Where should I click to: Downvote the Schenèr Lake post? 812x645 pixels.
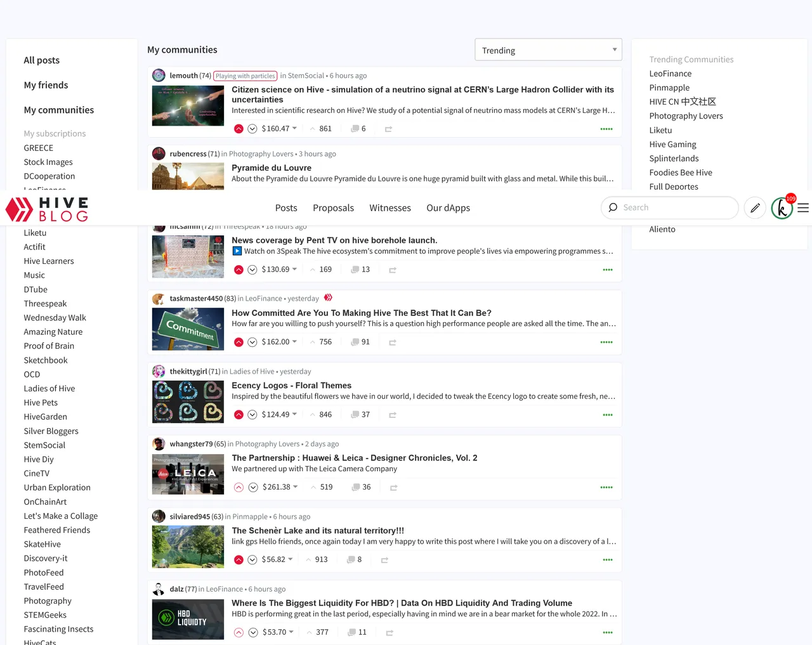(x=252, y=560)
